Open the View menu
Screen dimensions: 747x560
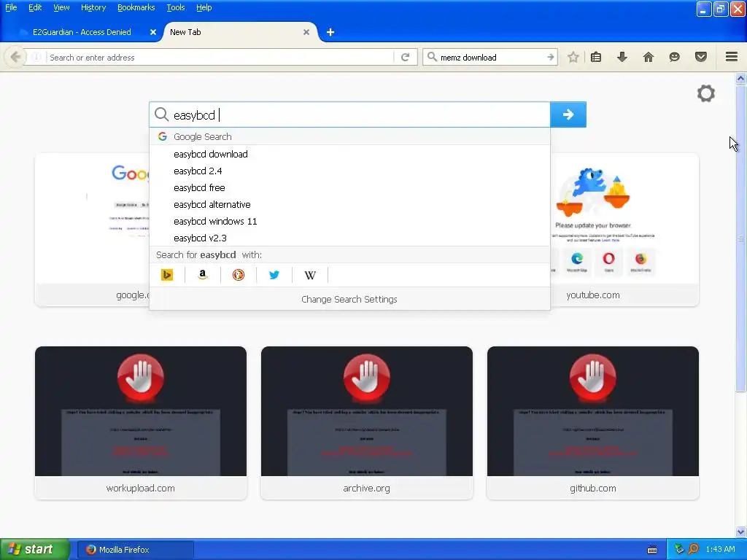click(61, 7)
